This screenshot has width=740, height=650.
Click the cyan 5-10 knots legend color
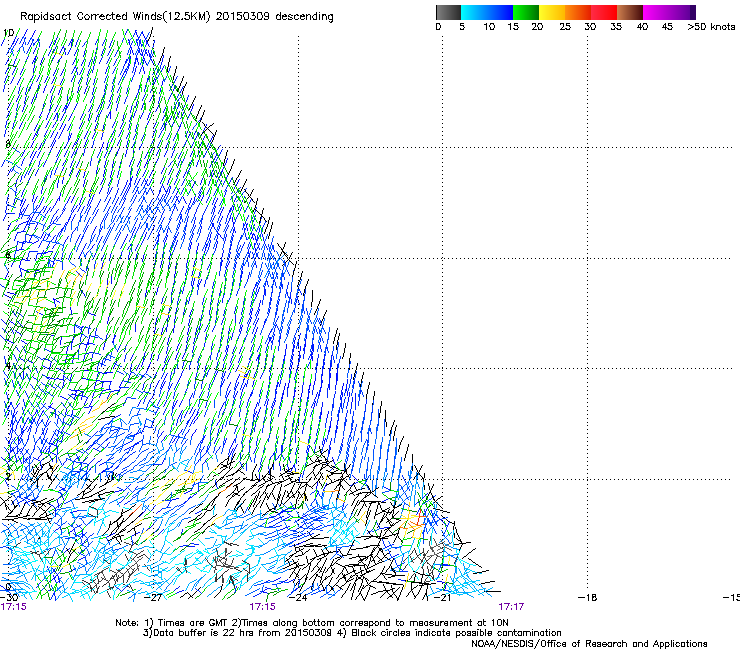(474, 12)
